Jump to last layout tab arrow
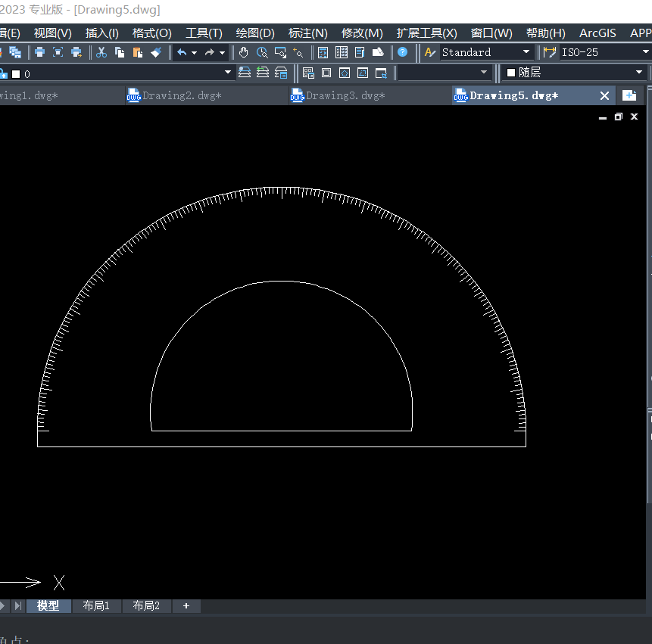Viewport: 652px width, 644px height. [17, 605]
